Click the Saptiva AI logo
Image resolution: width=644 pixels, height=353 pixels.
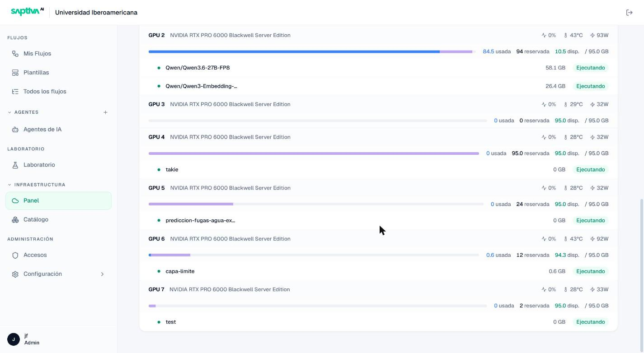[x=28, y=12]
